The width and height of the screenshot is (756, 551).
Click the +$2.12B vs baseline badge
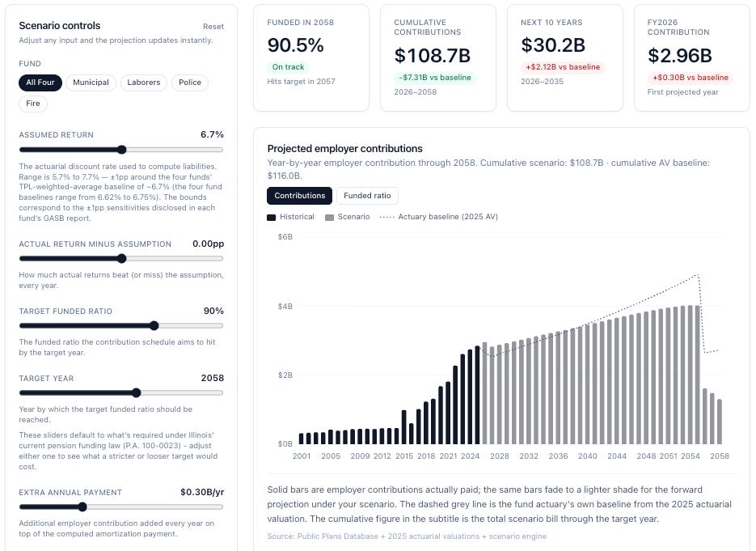click(563, 67)
